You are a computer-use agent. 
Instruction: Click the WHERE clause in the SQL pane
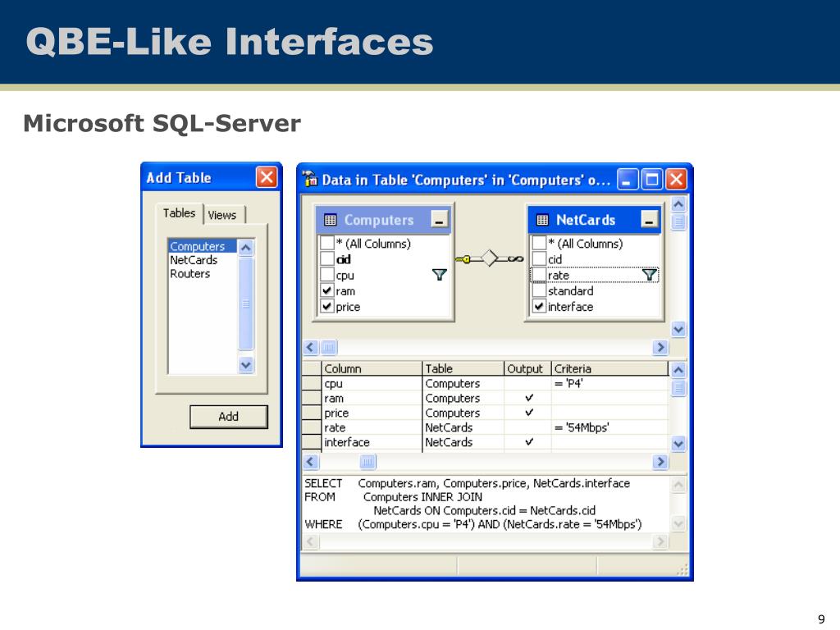click(473, 524)
